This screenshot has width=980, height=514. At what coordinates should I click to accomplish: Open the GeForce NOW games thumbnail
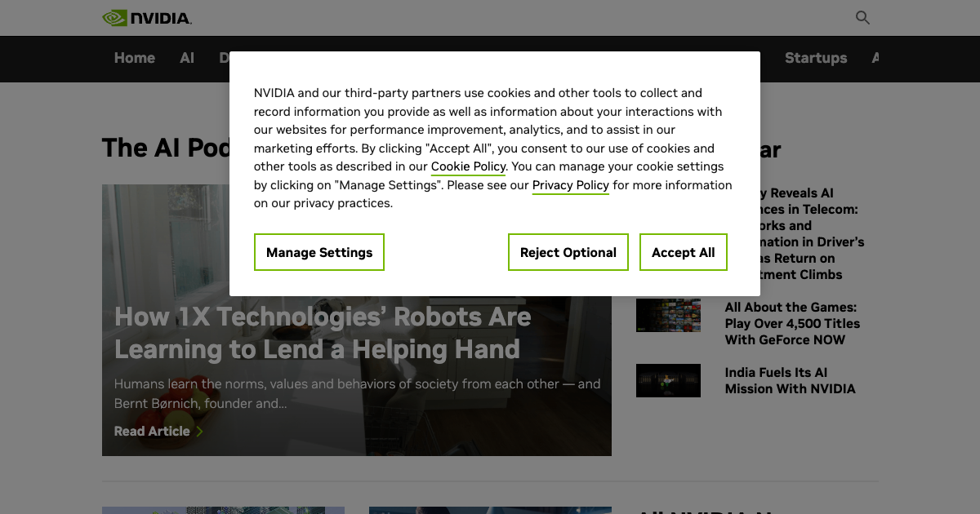click(x=668, y=315)
